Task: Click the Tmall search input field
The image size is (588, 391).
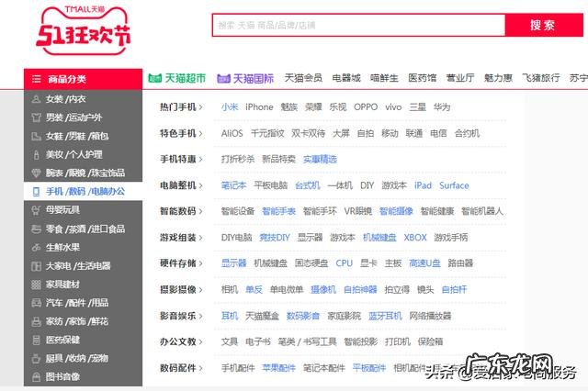Action: (x=359, y=25)
